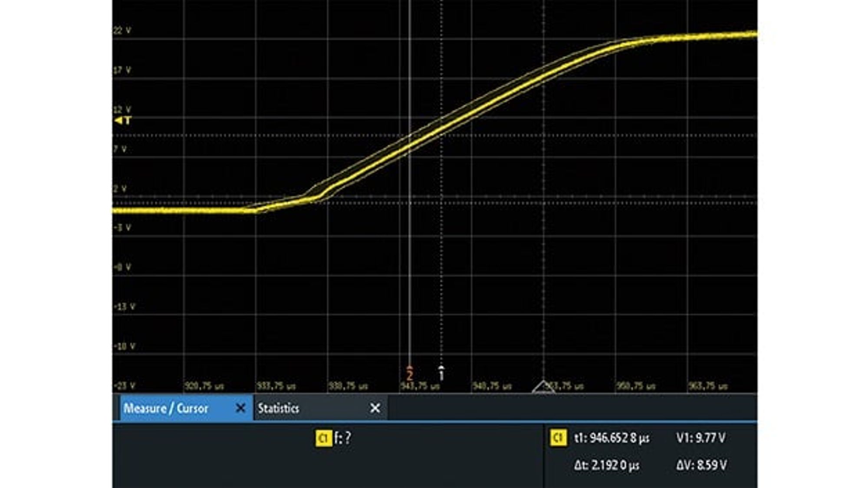The width and height of the screenshot is (868, 488).
Task: Click the trigger position triangle marker
Action: (543, 386)
